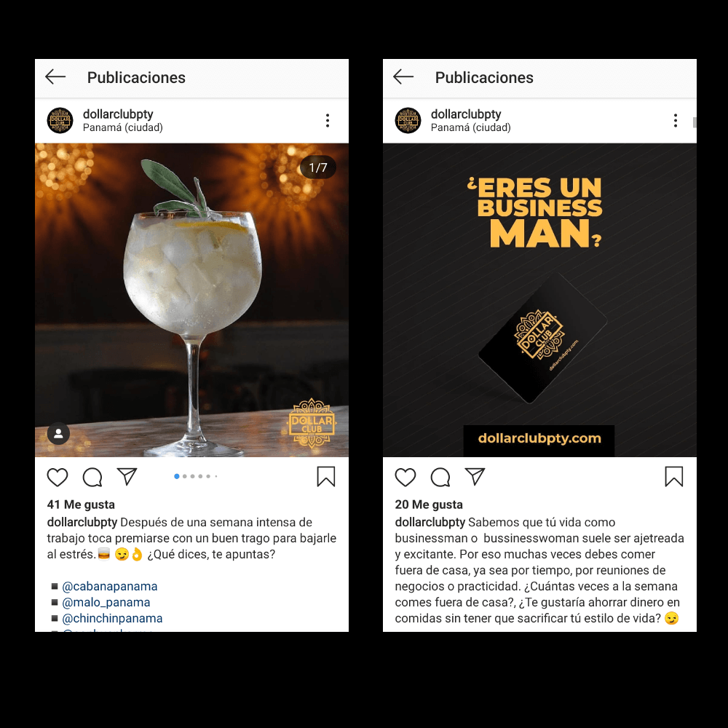This screenshot has width=728, height=728.
Task: Bookmark the cocktail glass post
Action: [326, 476]
